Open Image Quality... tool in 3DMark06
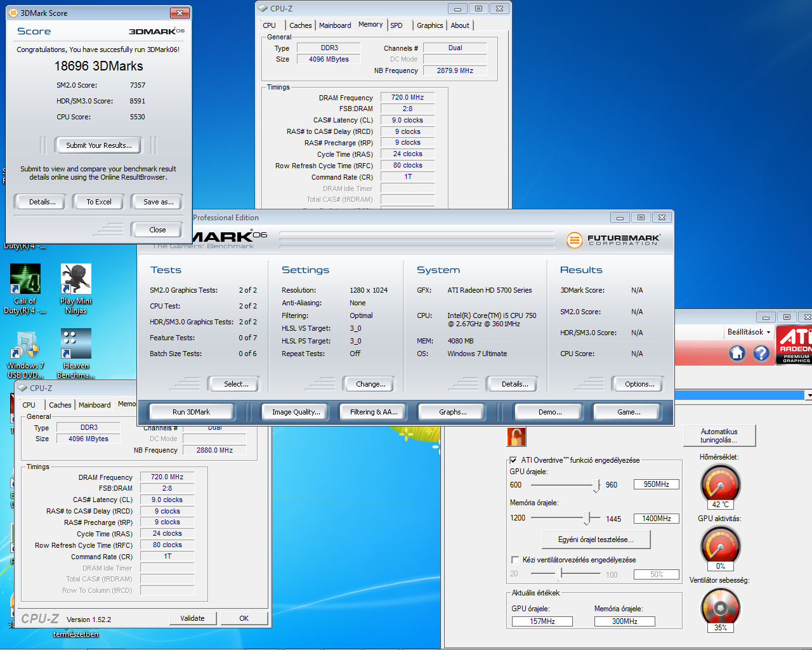Viewport: 812px width, 650px height. coord(296,412)
